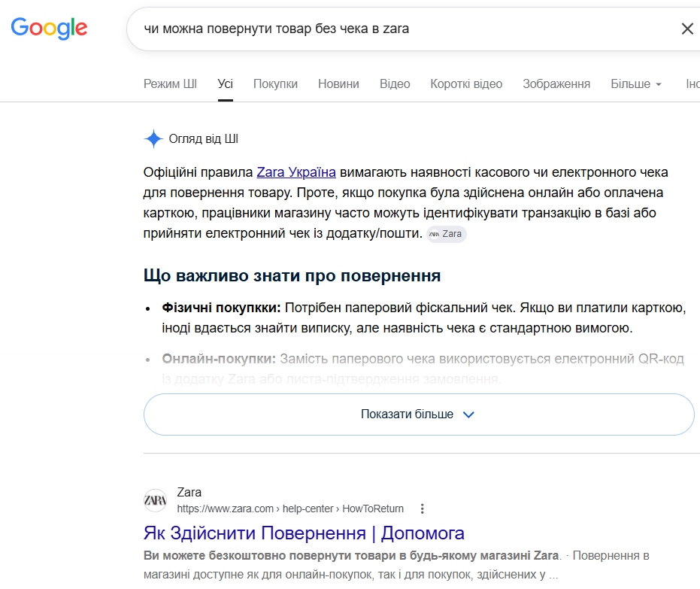Open the Відео tab

pos(395,84)
